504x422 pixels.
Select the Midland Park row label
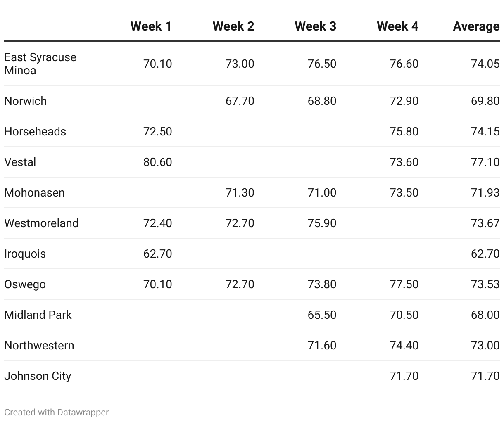point(38,315)
